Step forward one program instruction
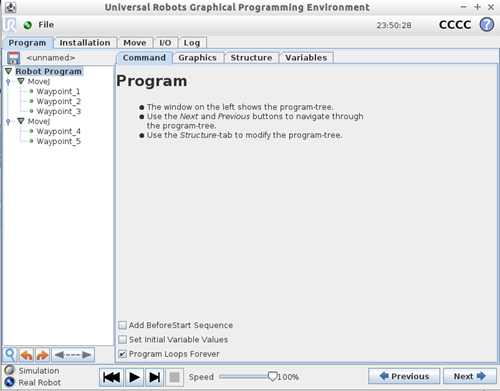 (155, 377)
